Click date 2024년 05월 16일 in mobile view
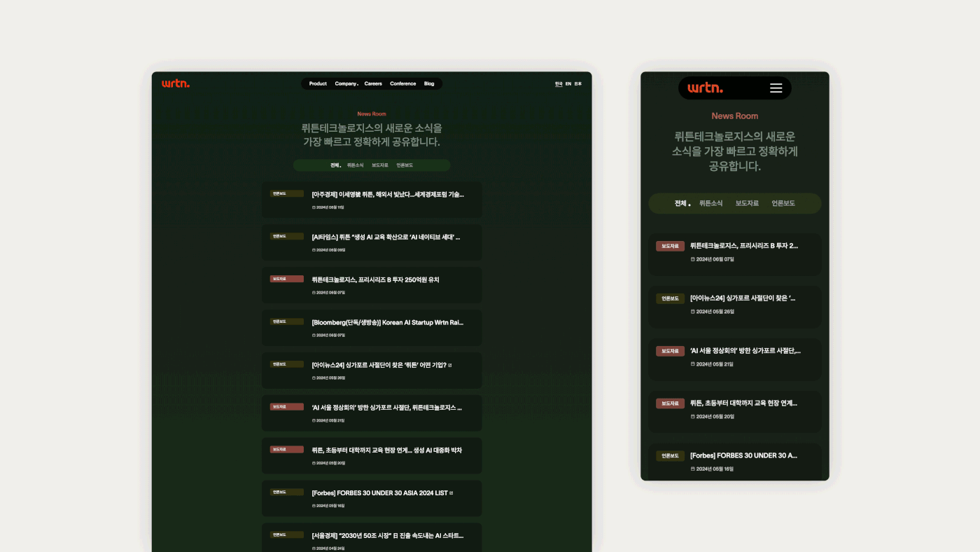Screen dimensions: 980x552 click(713, 469)
